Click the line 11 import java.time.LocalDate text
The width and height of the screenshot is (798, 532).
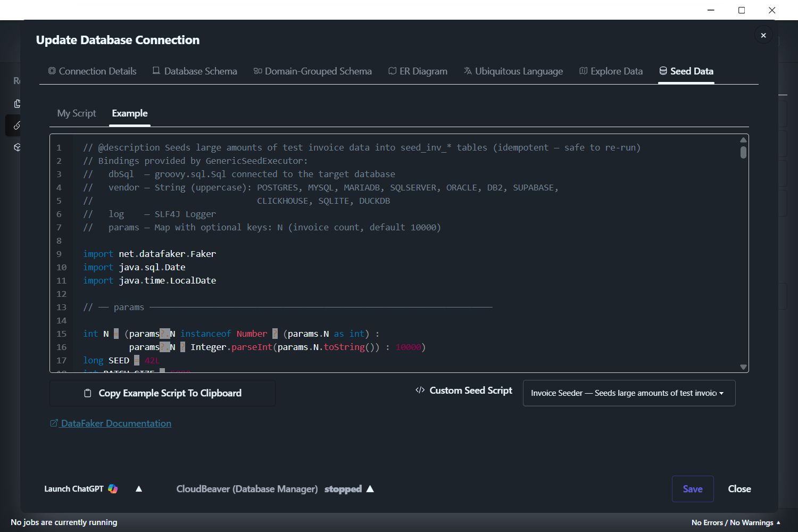pyautogui.click(x=149, y=280)
